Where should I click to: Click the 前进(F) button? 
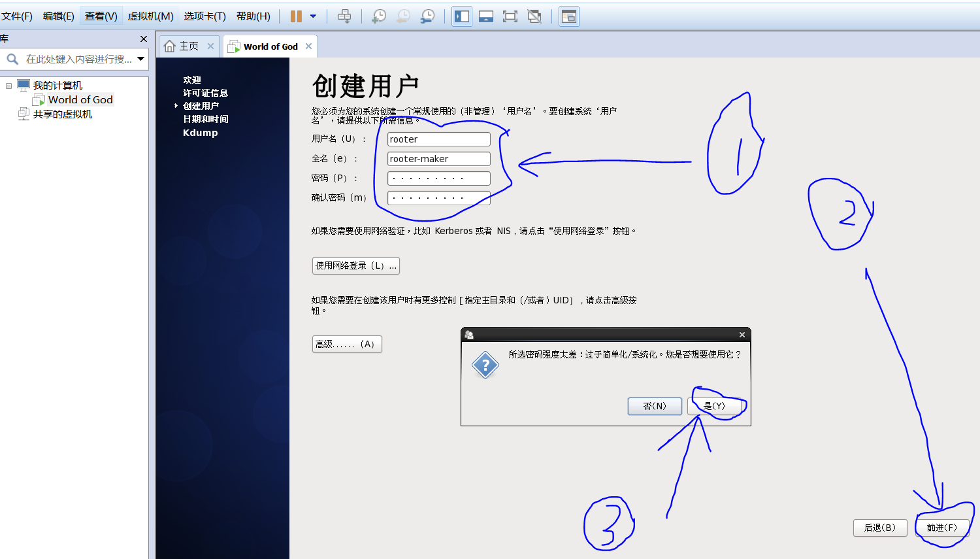click(x=941, y=528)
